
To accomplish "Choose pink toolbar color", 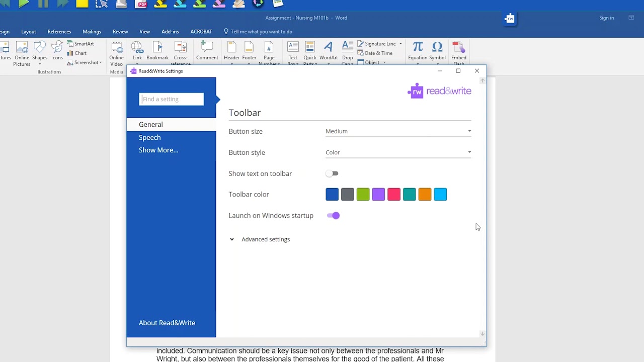I will pos(394,195).
